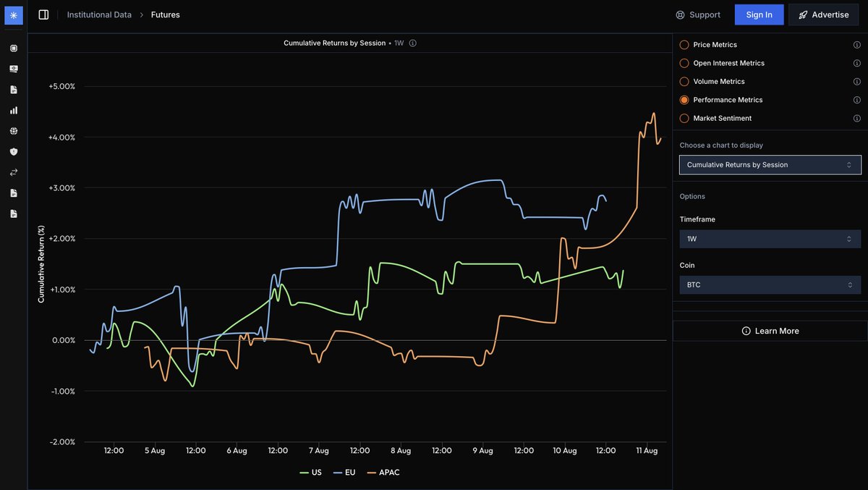
Task: Click info icon for Market Sentiment
Action: [856, 118]
